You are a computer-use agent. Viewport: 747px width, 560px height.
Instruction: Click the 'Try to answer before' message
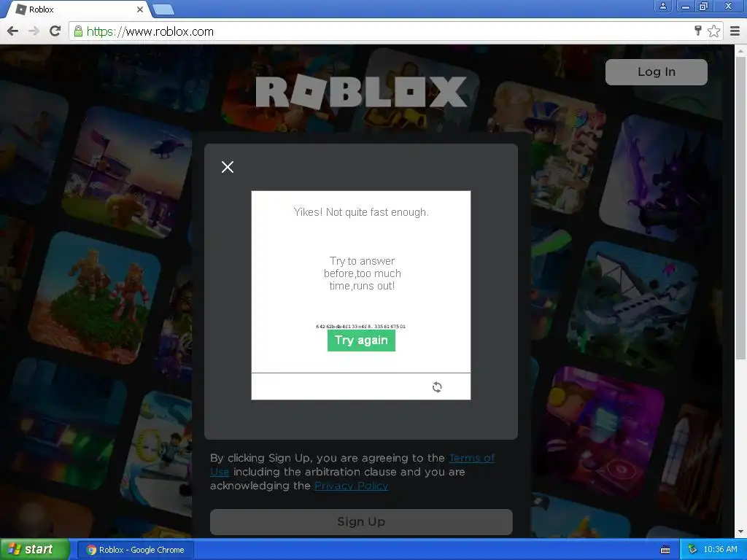point(362,273)
